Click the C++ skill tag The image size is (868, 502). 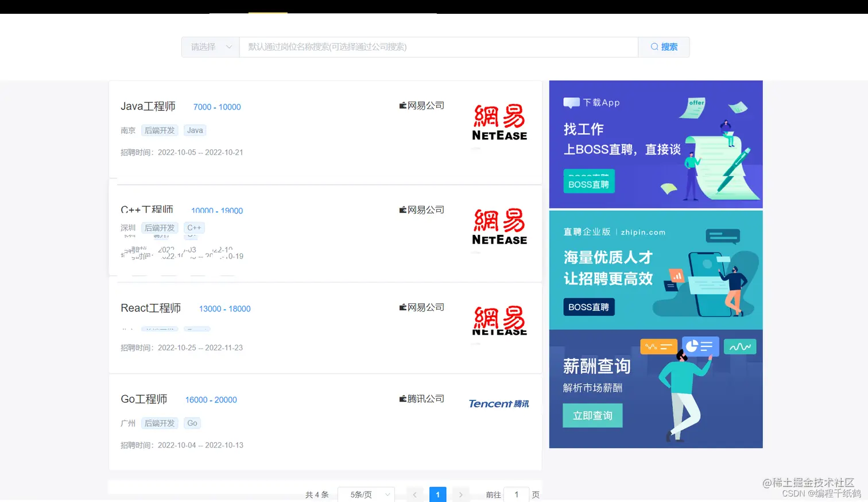click(x=194, y=228)
